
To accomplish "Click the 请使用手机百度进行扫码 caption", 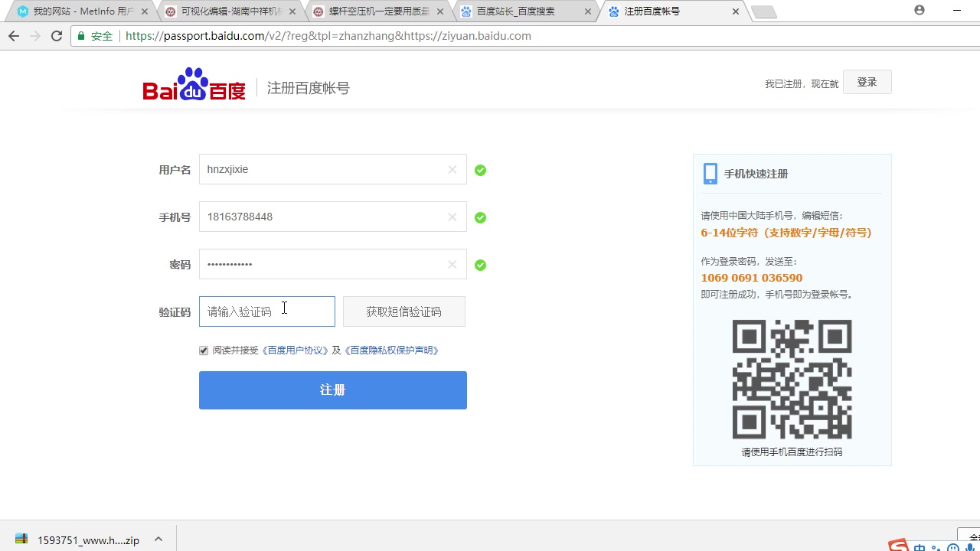I will [792, 452].
